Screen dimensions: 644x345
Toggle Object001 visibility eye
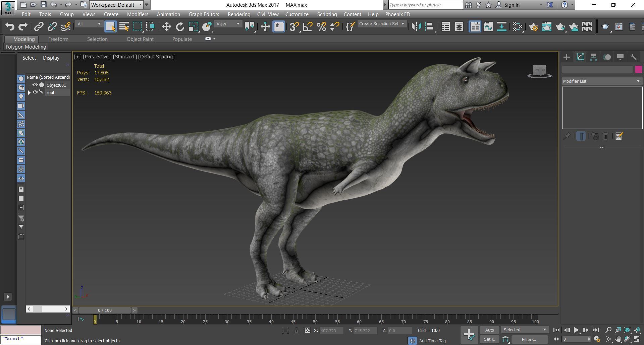click(x=35, y=85)
